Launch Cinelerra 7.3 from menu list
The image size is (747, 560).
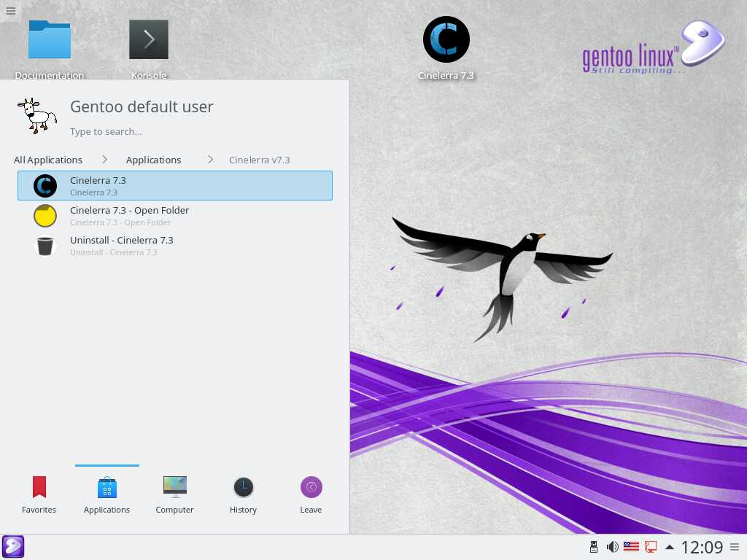click(x=175, y=186)
